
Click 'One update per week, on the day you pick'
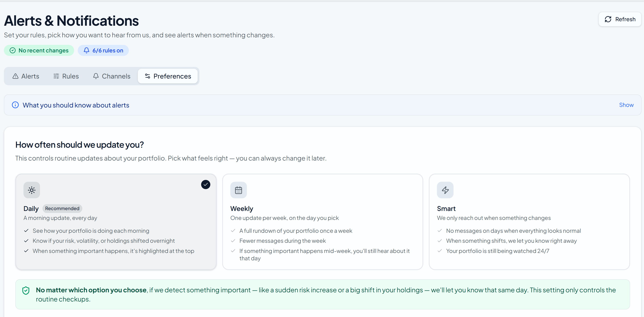(x=284, y=218)
